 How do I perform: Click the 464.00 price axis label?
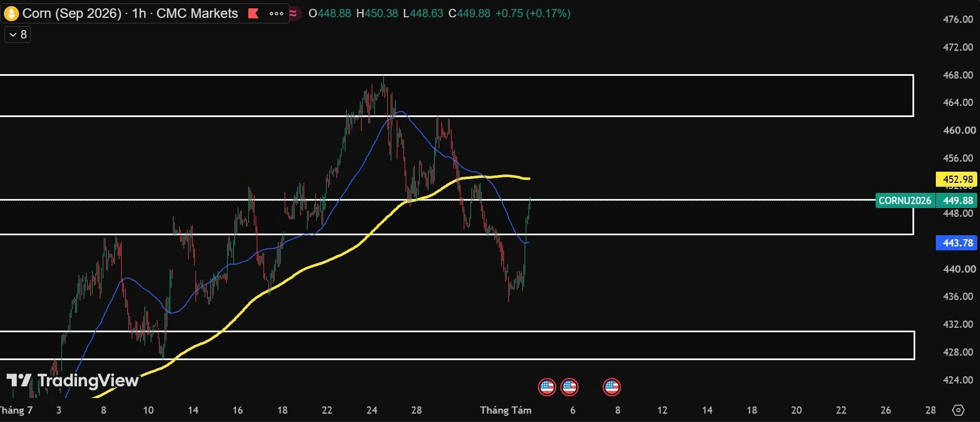(958, 103)
